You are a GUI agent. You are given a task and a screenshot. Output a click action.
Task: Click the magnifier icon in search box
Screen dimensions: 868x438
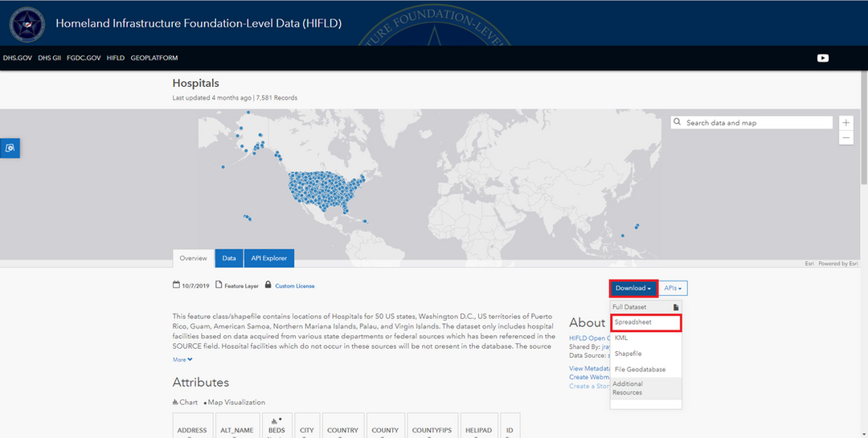pyautogui.click(x=679, y=123)
